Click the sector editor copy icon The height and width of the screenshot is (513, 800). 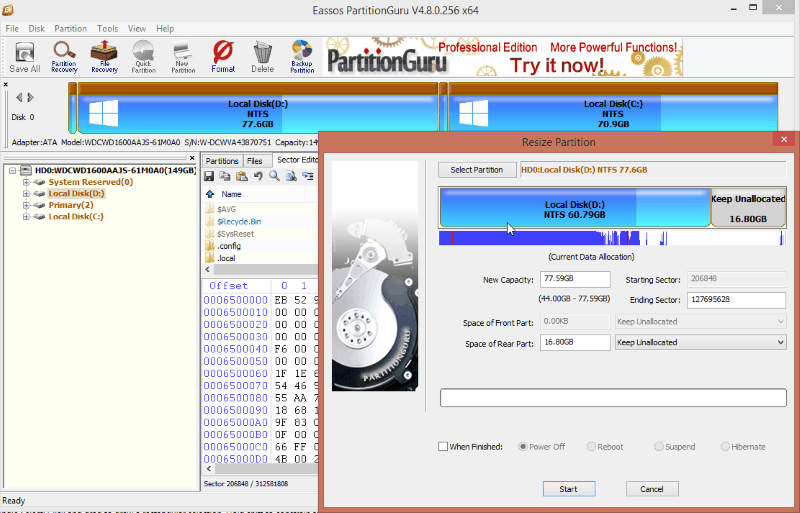click(x=225, y=176)
